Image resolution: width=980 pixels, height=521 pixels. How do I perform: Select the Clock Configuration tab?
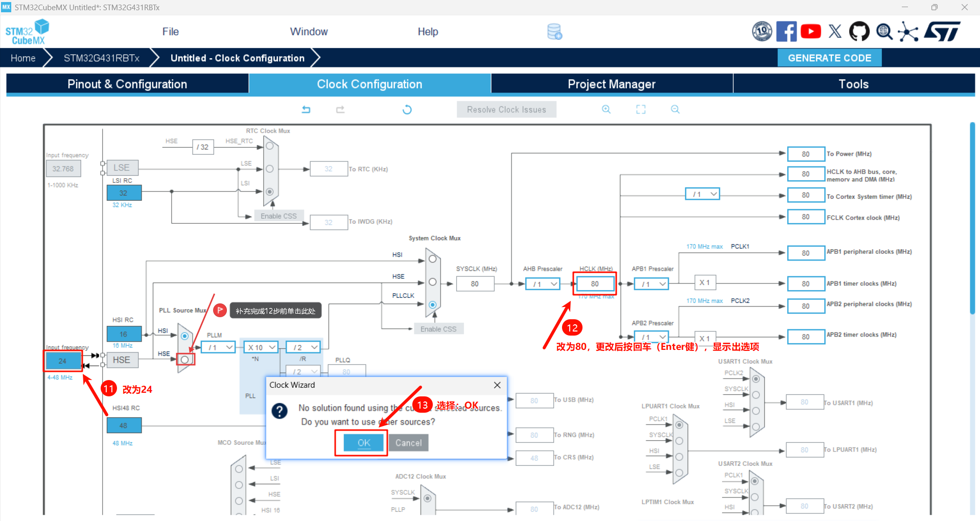coord(369,84)
